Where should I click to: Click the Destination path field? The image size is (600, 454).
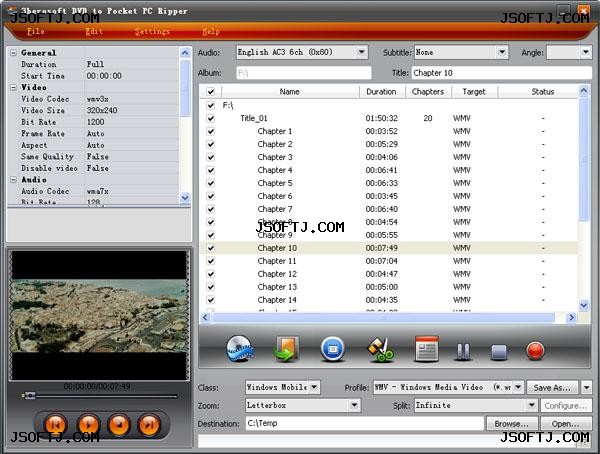click(x=365, y=423)
